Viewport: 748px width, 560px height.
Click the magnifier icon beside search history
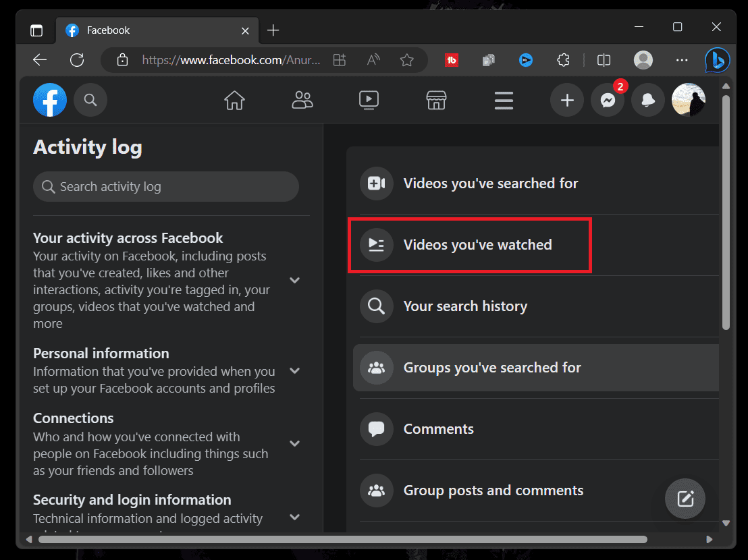[377, 306]
